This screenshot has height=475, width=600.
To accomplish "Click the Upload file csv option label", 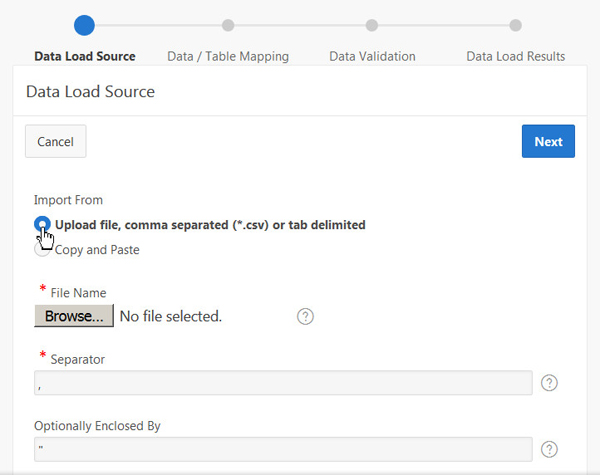I will coord(210,225).
